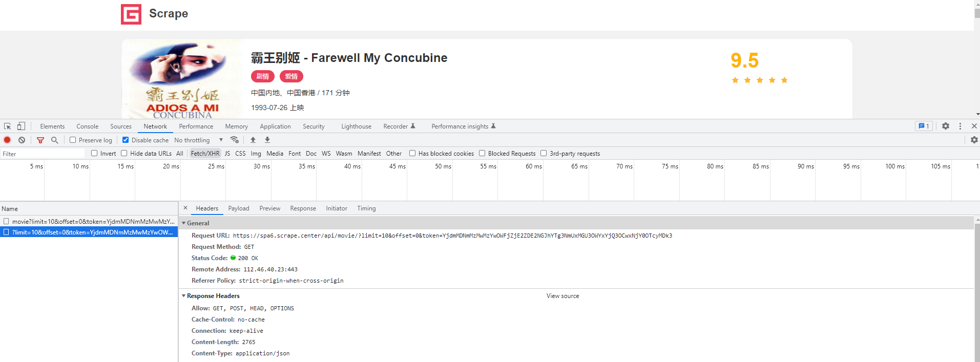The height and width of the screenshot is (362, 980).
Task: Open network conditions wifi icon
Action: coord(235,140)
